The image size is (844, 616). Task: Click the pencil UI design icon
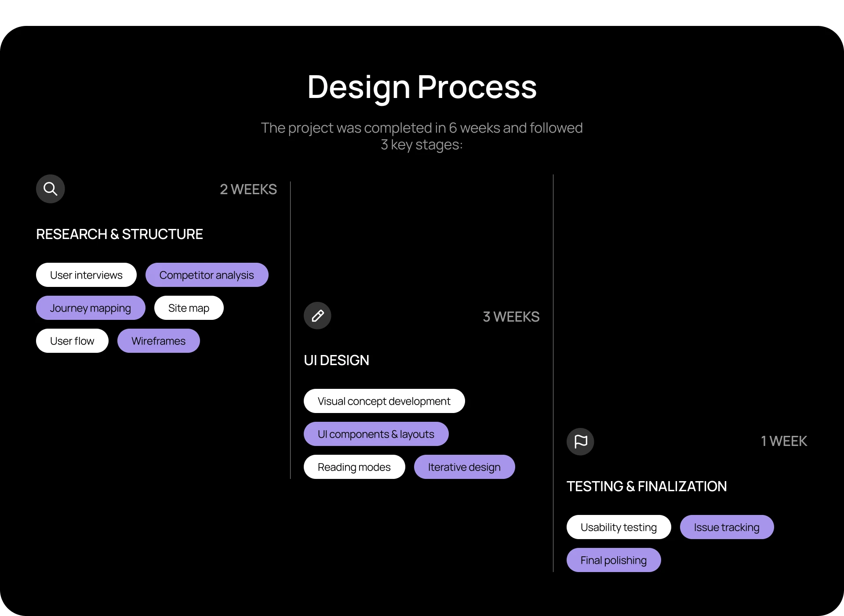[317, 315]
